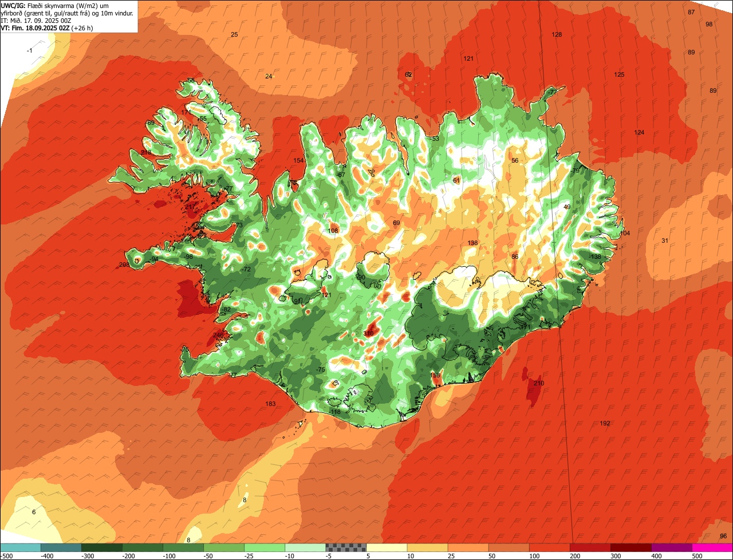
Task: Click the 125 value in the northeast sea
Action: click(x=619, y=74)
